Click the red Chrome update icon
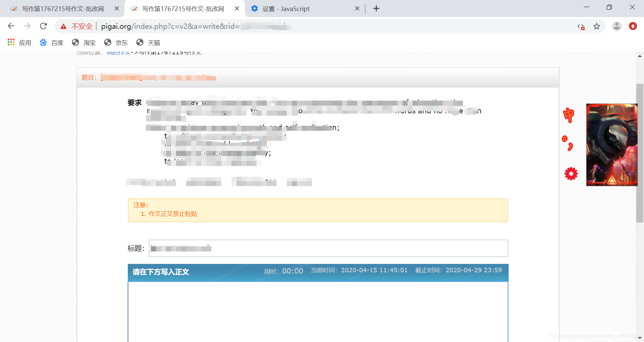This screenshot has height=342, width=644. click(633, 26)
